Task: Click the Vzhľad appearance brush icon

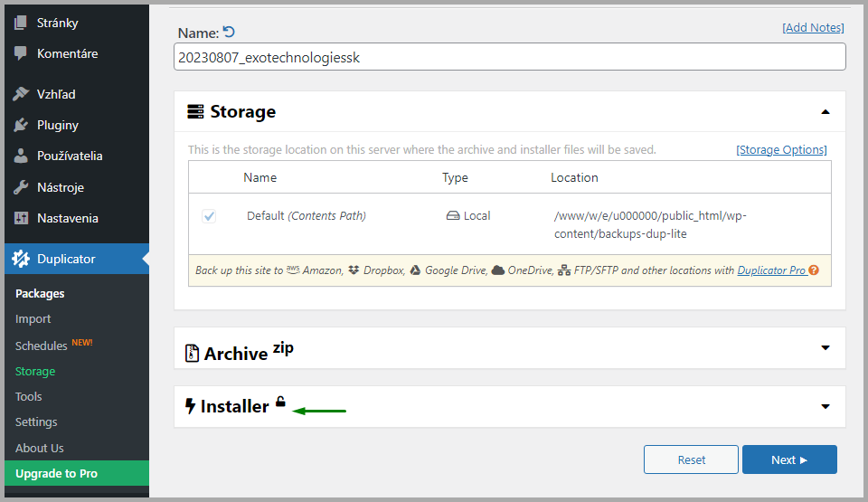Action: coord(21,94)
